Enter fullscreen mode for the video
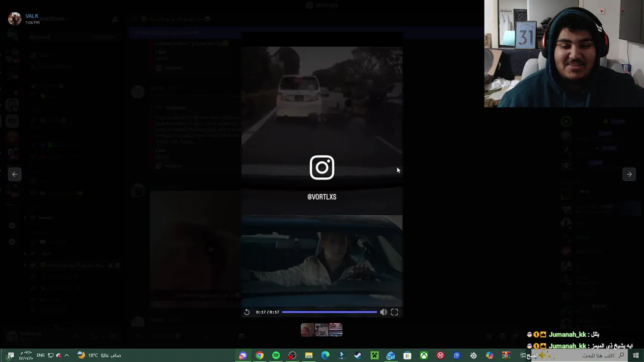Image resolution: width=644 pixels, height=362 pixels. [x=394, y=312]
